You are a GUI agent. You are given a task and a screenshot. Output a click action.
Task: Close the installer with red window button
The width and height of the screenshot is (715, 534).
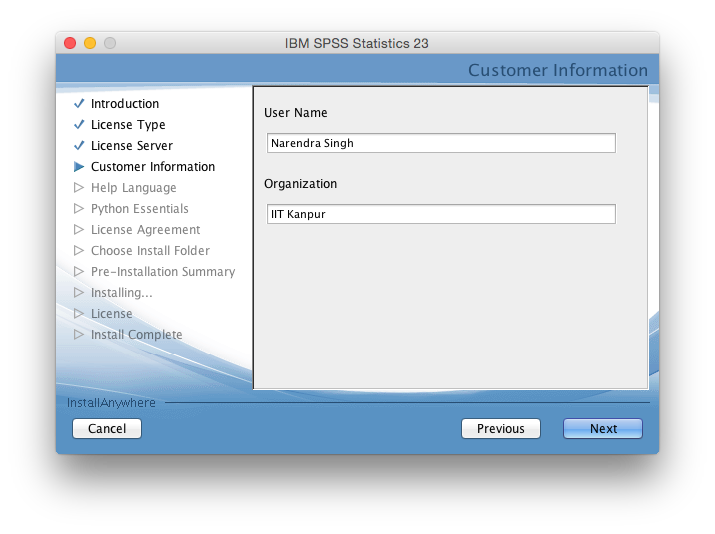[70, 43]
